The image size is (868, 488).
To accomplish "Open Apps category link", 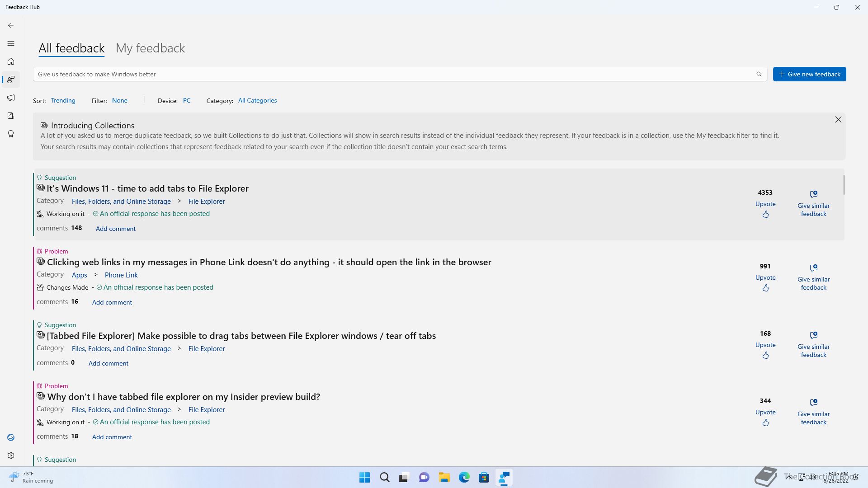I will [79, 275].
